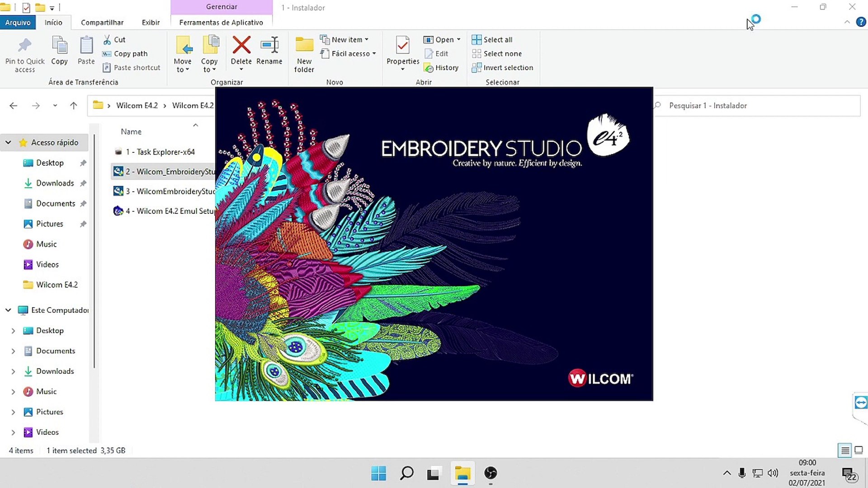Viewport: 868px width, 488px height.
Task: Open Windows Search from the taskbar
Action: 406,473
